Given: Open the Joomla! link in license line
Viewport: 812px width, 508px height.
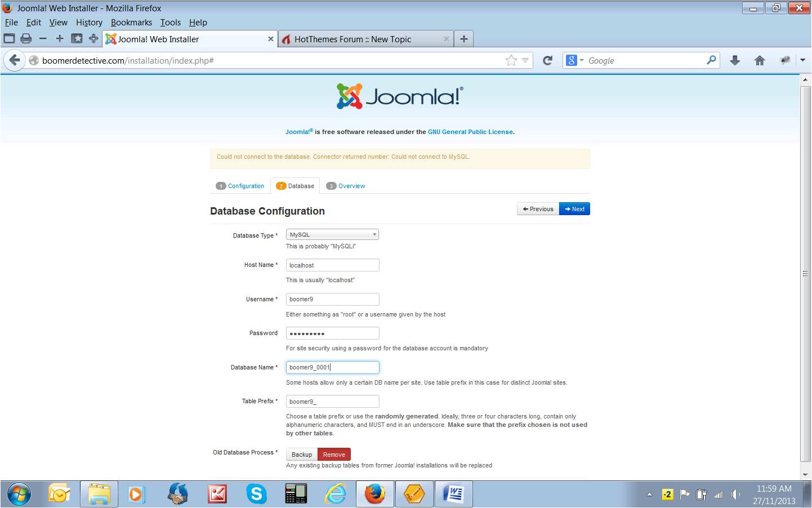Looking at the screenshot, I should (x=299, y=132).
